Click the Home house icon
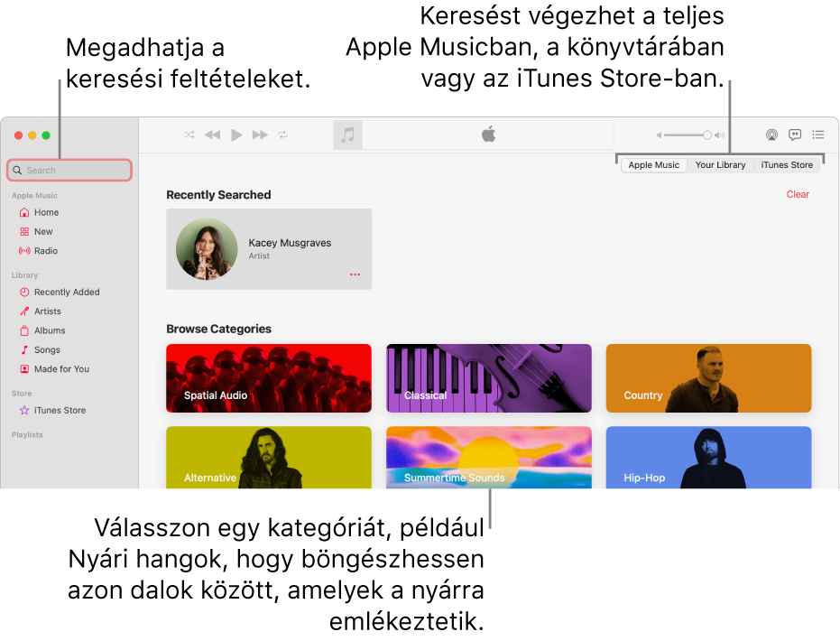This screenshot has height=641, width=840. click(x=24, y=212)
